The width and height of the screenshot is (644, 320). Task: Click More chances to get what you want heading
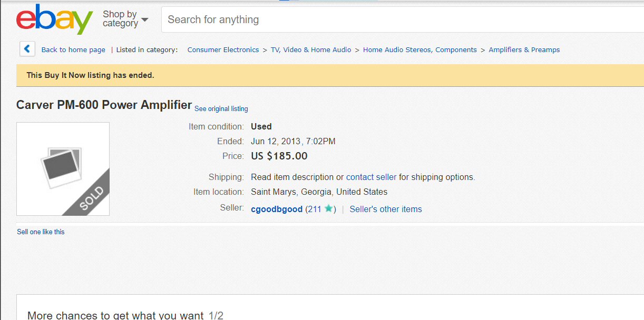tap(115, 315)
